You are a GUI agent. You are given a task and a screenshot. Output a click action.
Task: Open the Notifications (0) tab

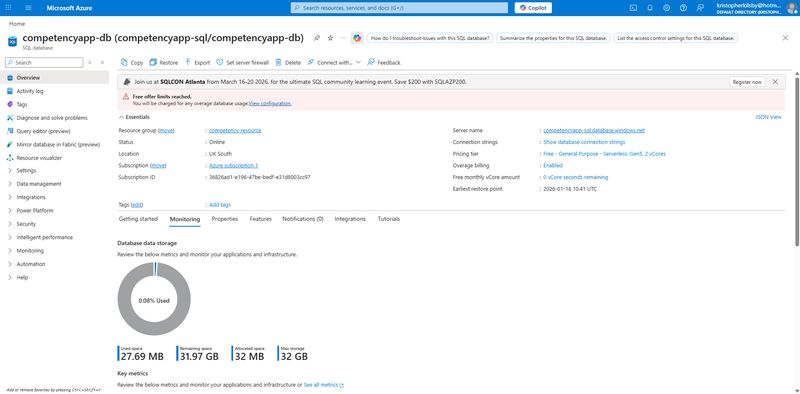point(303,219)
